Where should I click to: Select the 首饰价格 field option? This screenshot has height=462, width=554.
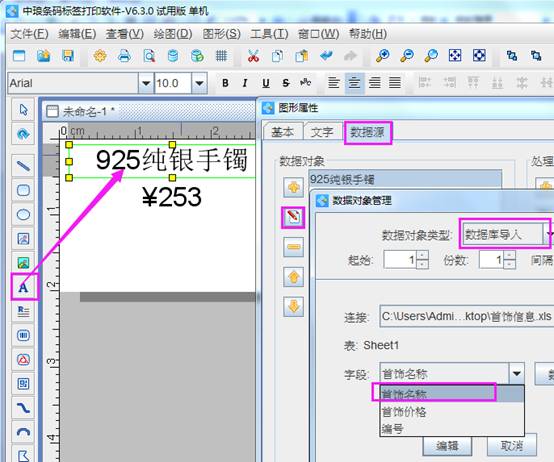452,411
